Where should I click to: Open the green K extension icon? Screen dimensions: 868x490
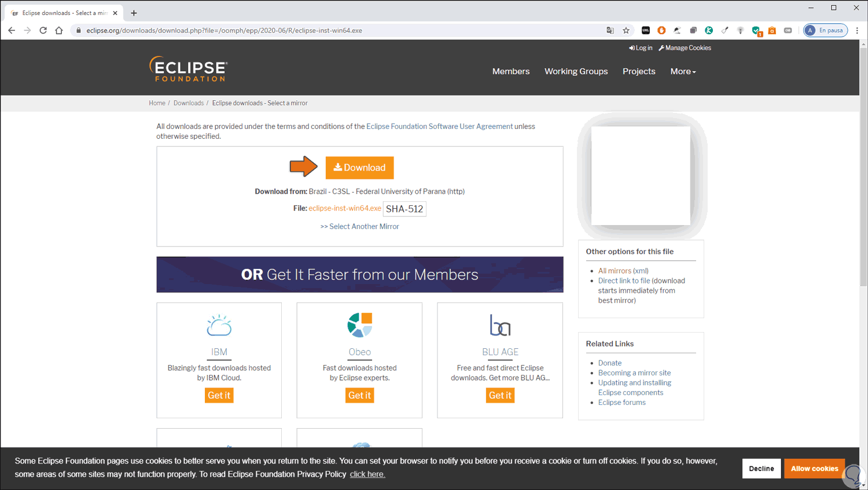pos(709,31)
